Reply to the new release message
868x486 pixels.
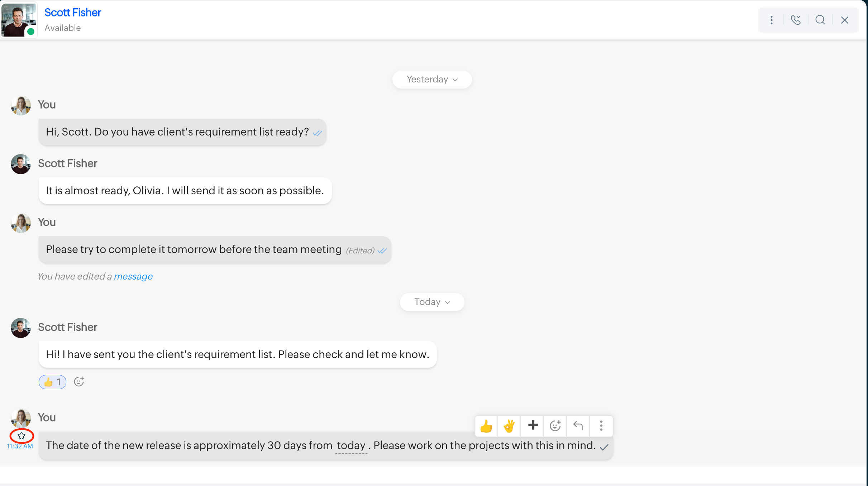point(578,426)
